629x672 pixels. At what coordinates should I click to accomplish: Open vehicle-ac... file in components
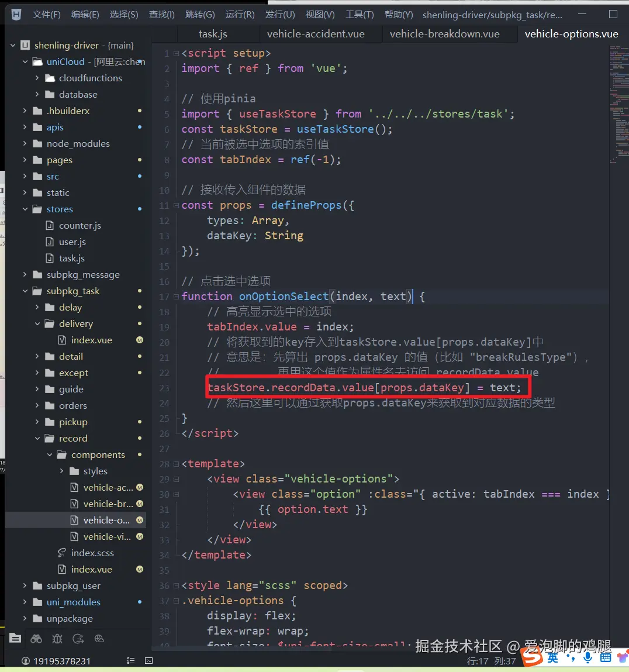click(x=108, y=487)
